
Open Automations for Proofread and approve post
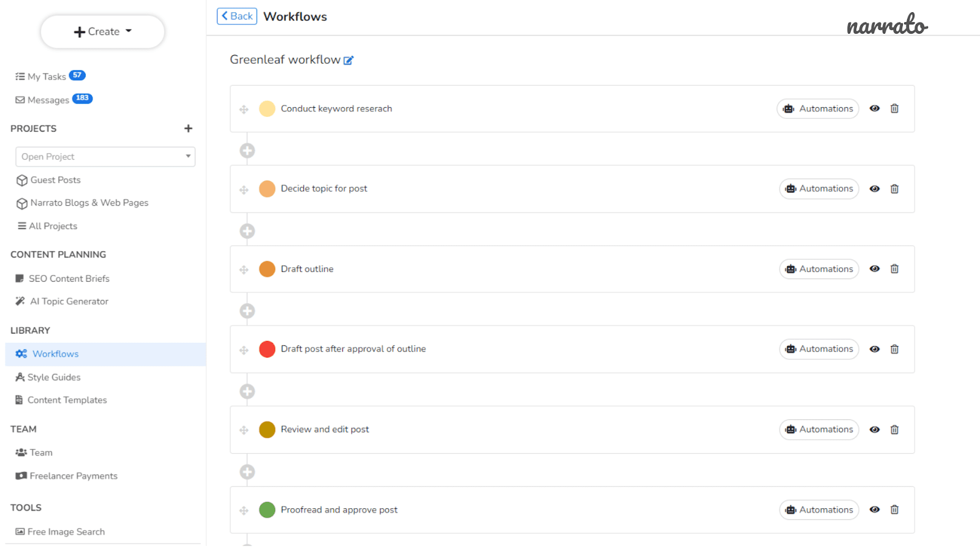pyautogui.click(x=819, y=510)
